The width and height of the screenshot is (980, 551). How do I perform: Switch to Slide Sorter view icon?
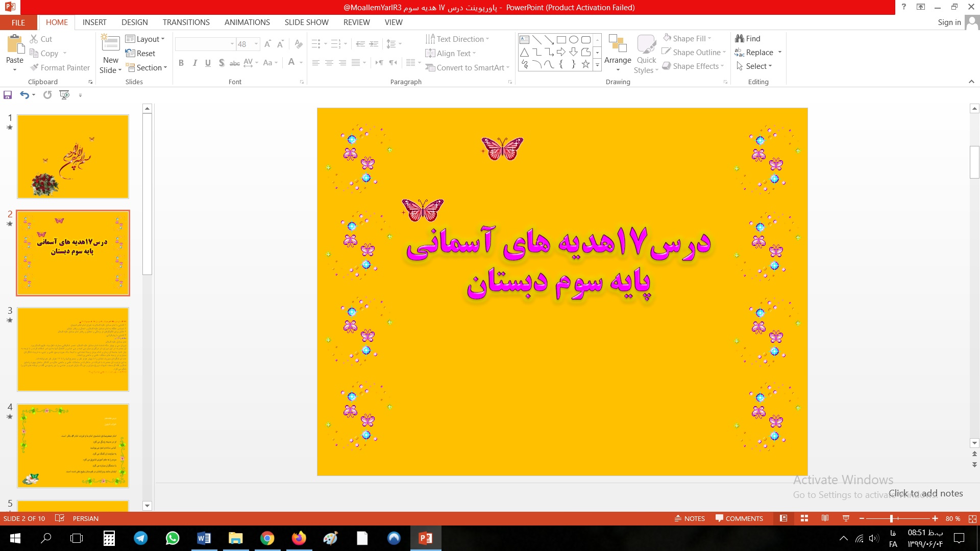click(x=804, y=518)
